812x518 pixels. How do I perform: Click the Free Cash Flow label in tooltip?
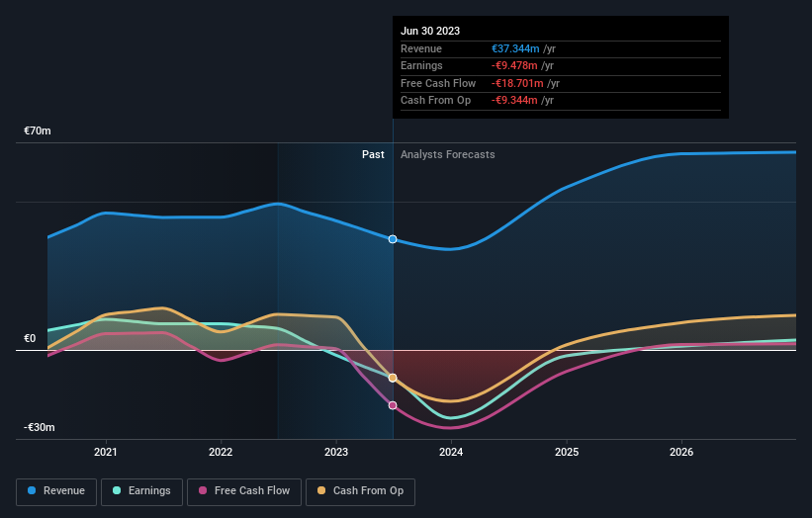438,83
